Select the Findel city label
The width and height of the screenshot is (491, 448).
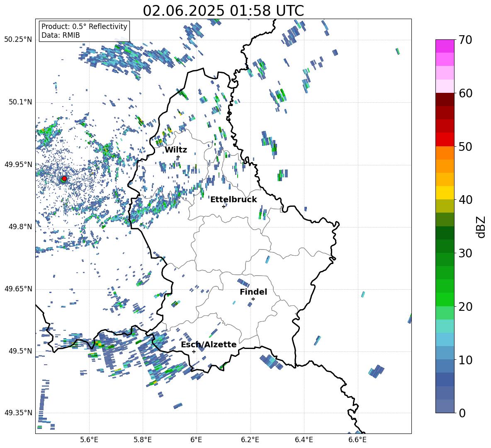point(253,292)
